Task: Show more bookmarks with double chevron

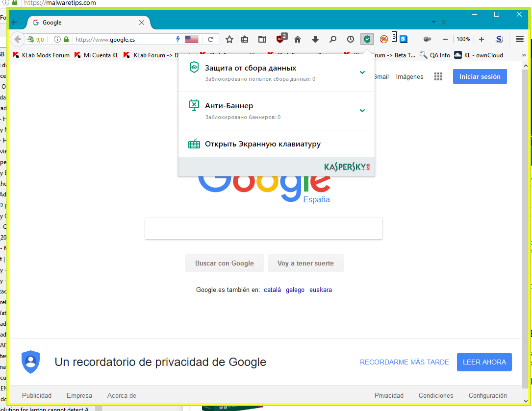Action: point(524,55)
